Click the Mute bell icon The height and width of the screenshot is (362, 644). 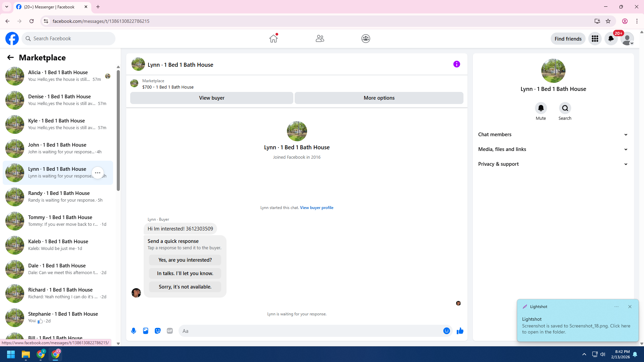click(x=541, y=108)
